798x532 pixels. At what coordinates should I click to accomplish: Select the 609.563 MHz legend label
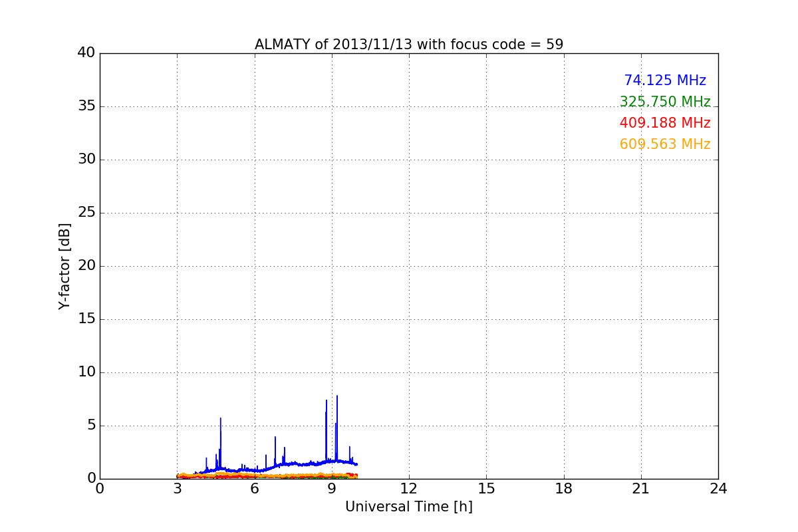[x=665, y=144]
